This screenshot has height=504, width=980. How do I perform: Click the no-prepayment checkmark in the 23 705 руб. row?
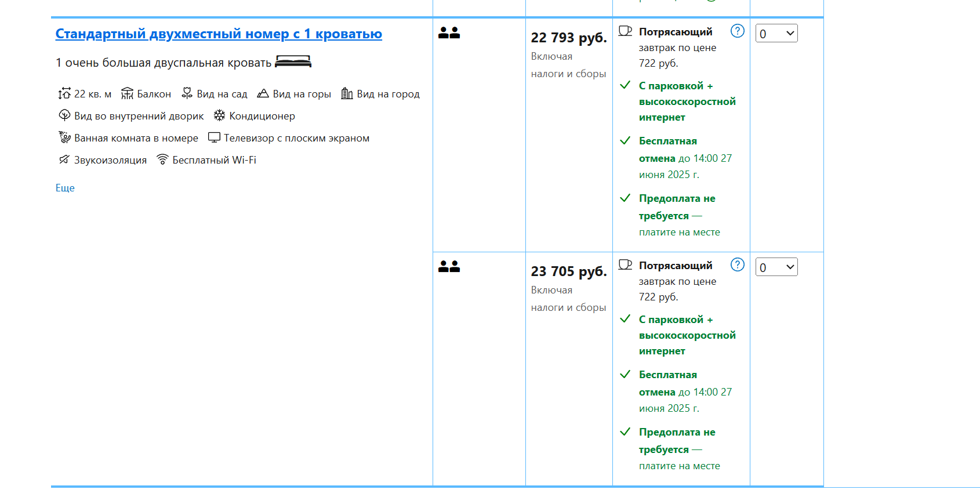pos(625,432)
